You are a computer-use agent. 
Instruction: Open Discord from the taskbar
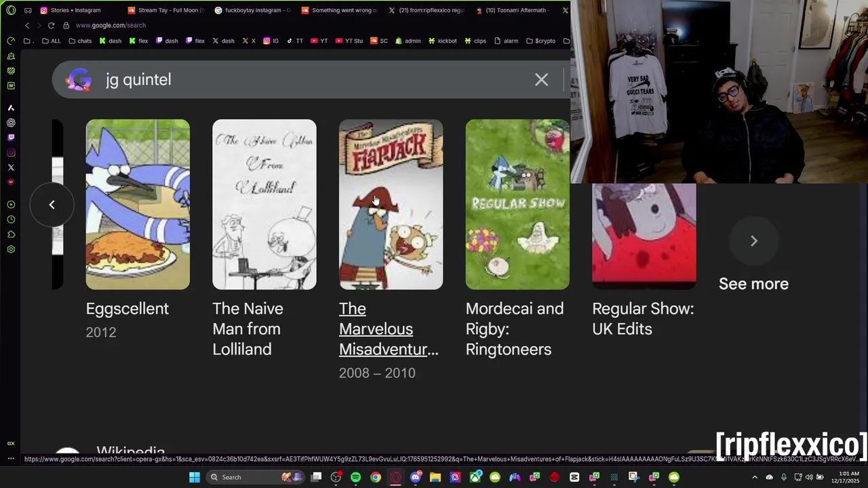(x=416, y=477)
